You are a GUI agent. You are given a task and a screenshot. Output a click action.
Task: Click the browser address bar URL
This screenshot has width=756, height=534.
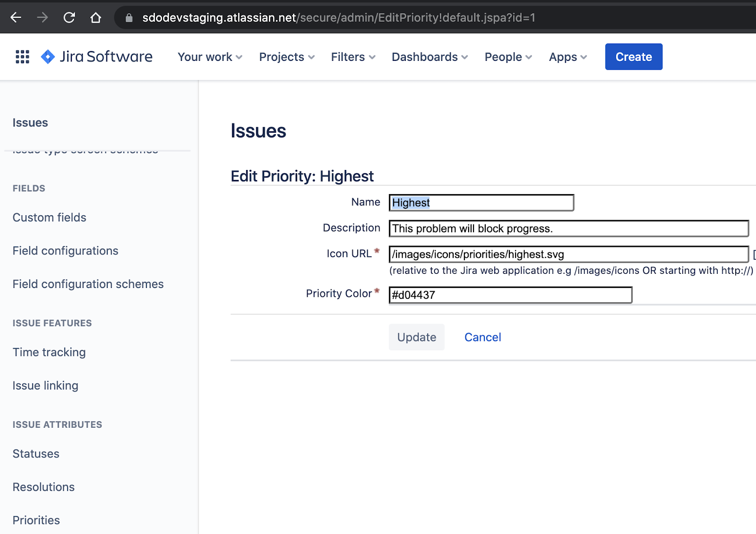[x=339, y=18]
